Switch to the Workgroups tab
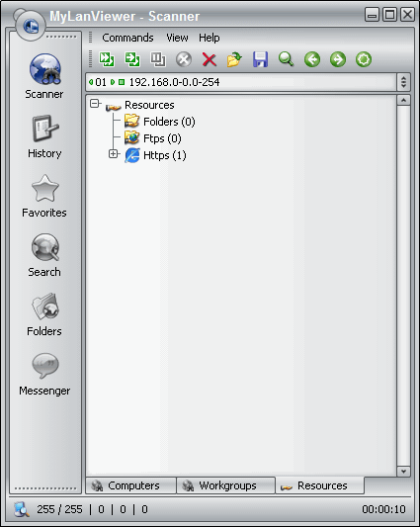420x527 pixels. 225,485
